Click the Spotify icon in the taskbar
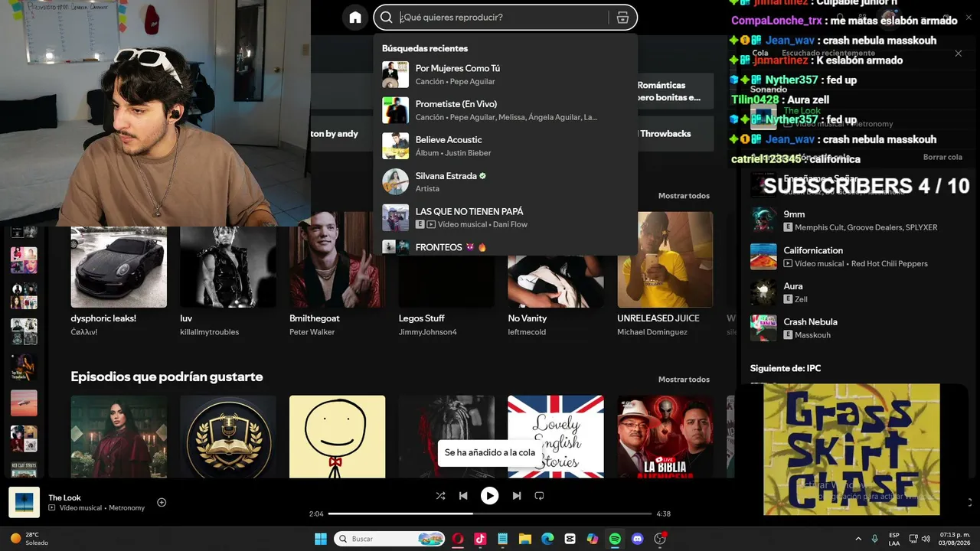 coord(615,539)
